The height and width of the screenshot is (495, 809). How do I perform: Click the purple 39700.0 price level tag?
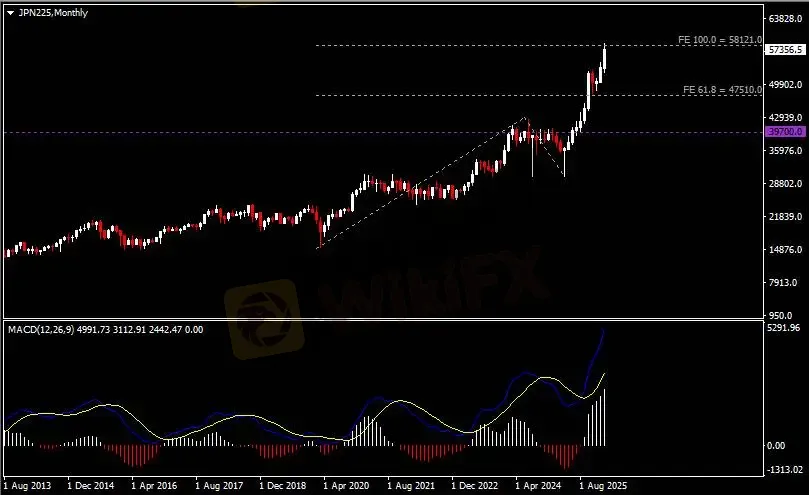(785, 132)
